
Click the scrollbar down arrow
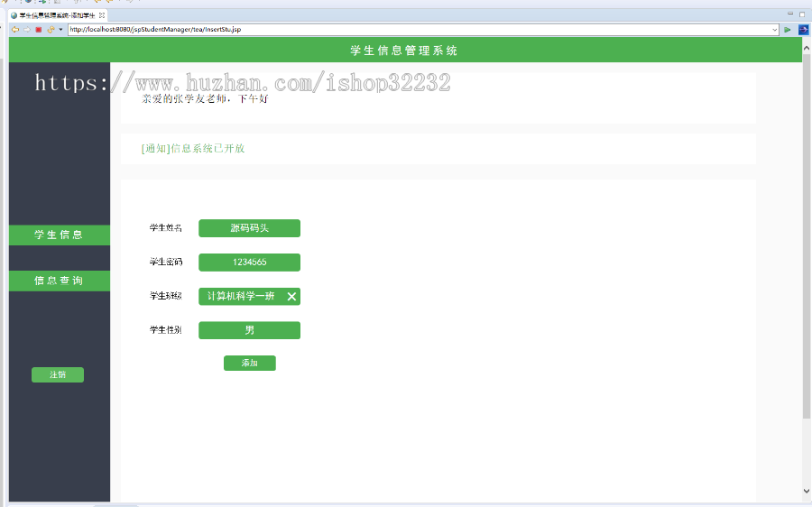click(x=807, y=491)
